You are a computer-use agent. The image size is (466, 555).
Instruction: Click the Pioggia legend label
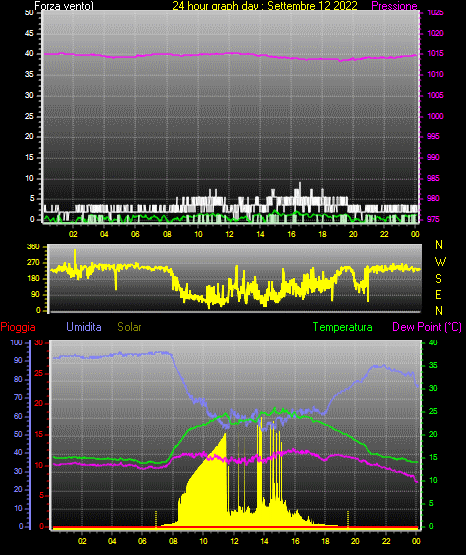pyautogui.click(x=18, y=327)
